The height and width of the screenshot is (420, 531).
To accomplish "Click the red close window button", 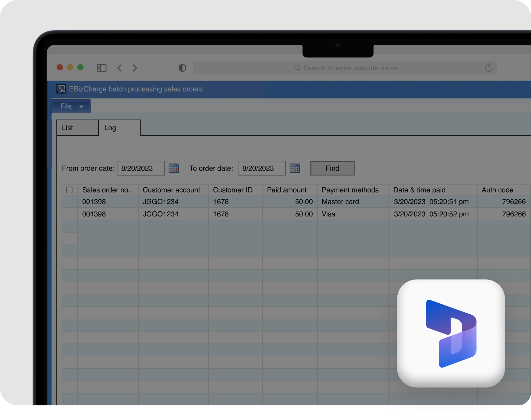I will 60,67.
